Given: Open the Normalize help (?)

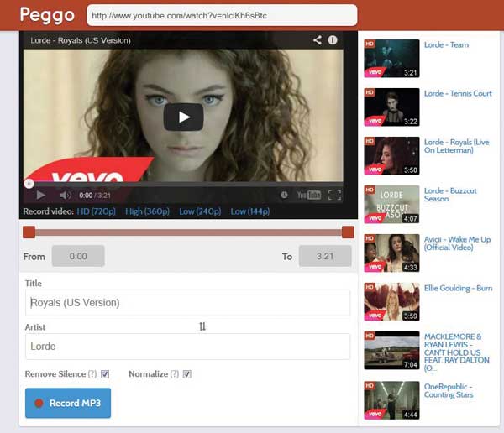Looking at the screenshot, I should coord(175,374).
